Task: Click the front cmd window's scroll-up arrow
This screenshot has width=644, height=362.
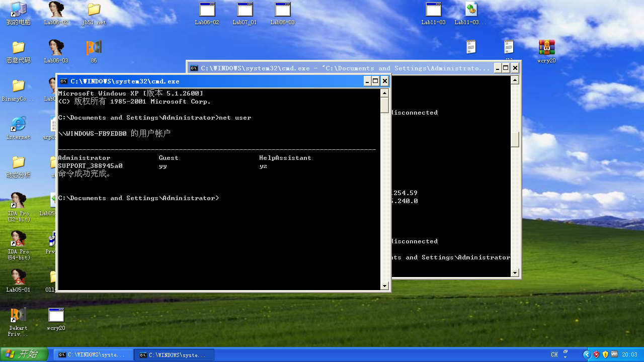Action: click(384, 93)
